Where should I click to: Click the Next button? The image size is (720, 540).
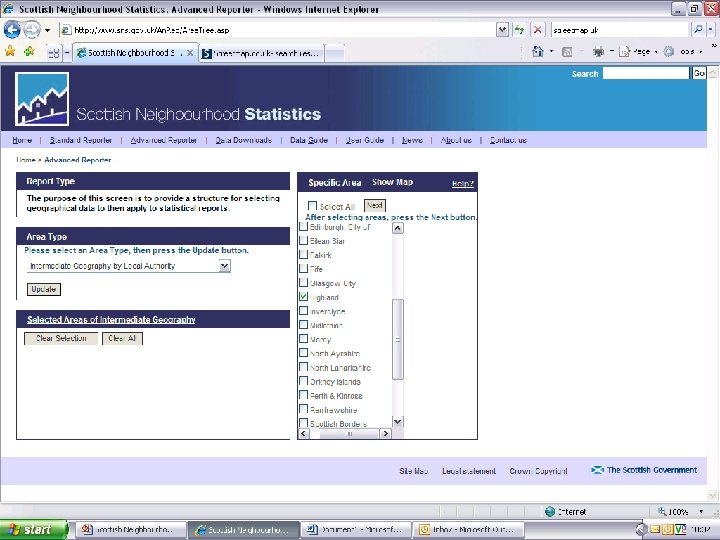375,206
